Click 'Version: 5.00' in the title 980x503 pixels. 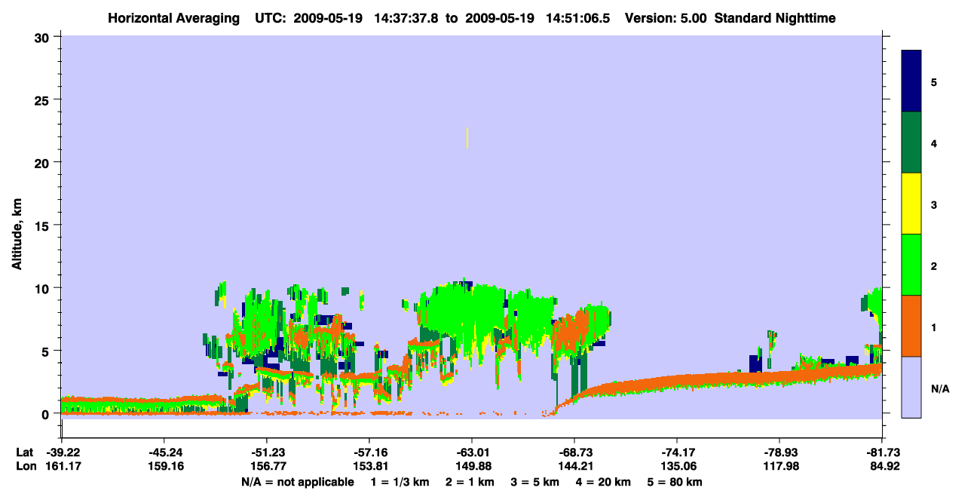pos(666,17)
